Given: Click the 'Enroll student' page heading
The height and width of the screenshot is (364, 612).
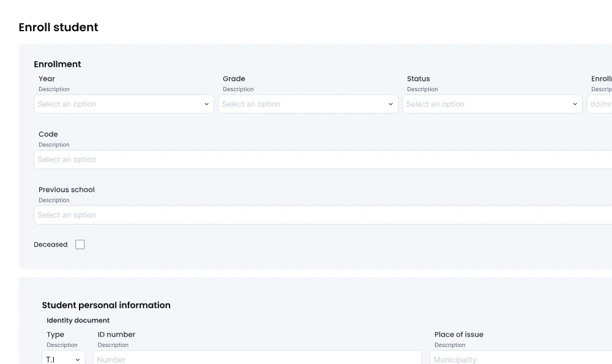Looking at the screenshot, I should [x=59, y=28].
